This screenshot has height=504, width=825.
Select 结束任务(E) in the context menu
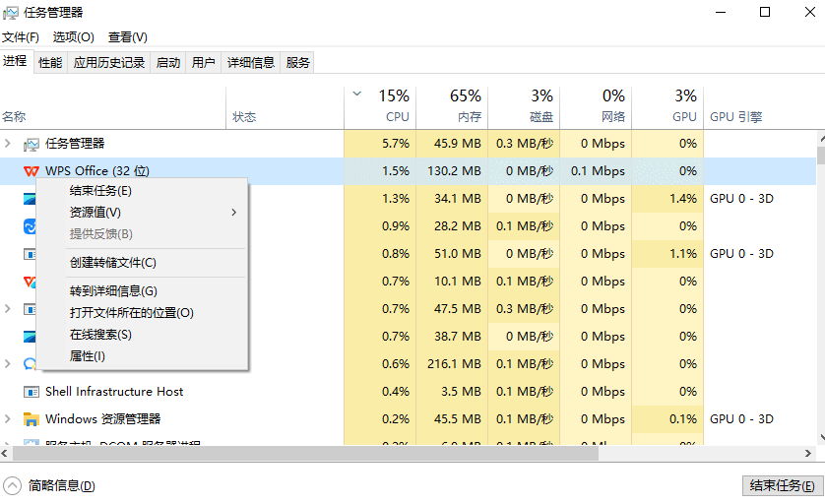coord(100,191)
